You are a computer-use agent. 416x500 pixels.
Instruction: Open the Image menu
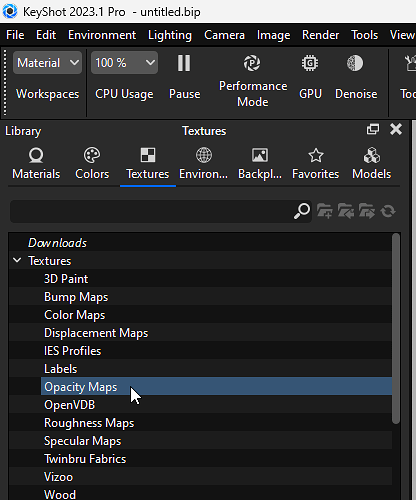pyautogui.click(x=273, y=35)
